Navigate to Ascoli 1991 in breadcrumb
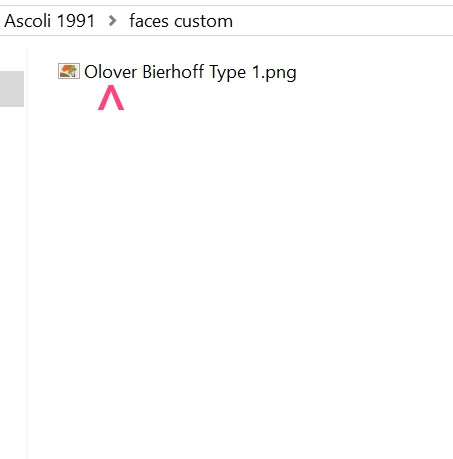The image size is (453, 459). pos(50,21)
